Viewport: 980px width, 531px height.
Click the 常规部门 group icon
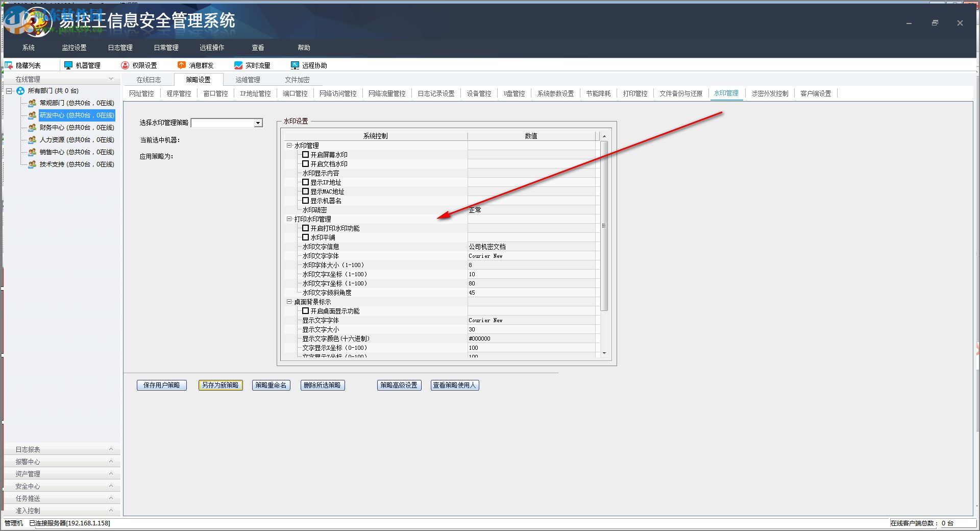click(32, 103)
